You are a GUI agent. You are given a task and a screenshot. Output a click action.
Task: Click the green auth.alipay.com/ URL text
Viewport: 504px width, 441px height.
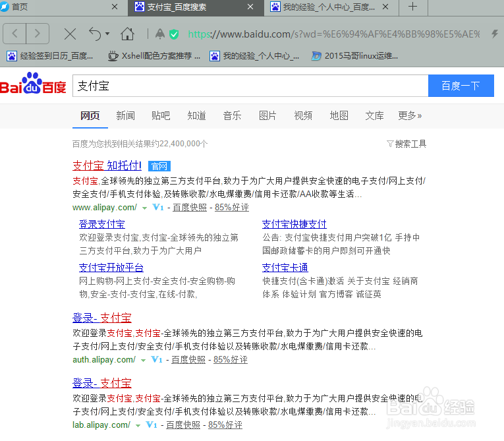pos(104,360)
